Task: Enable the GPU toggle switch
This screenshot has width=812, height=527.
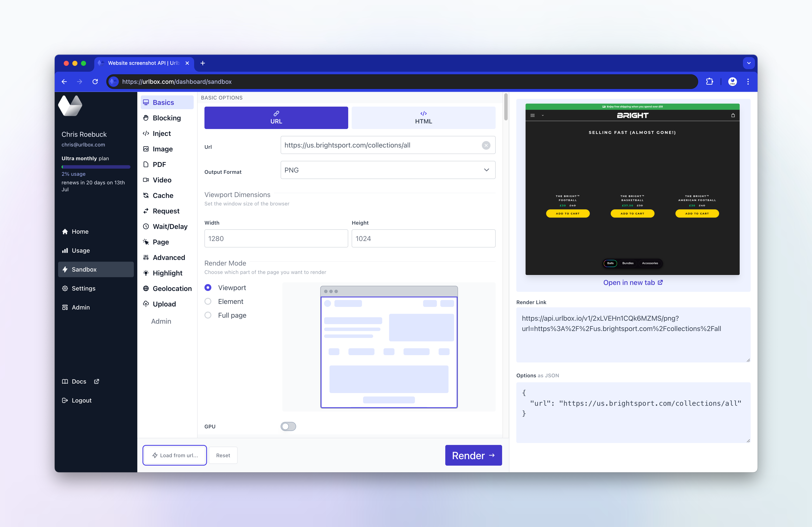Action: pos(288,426)
